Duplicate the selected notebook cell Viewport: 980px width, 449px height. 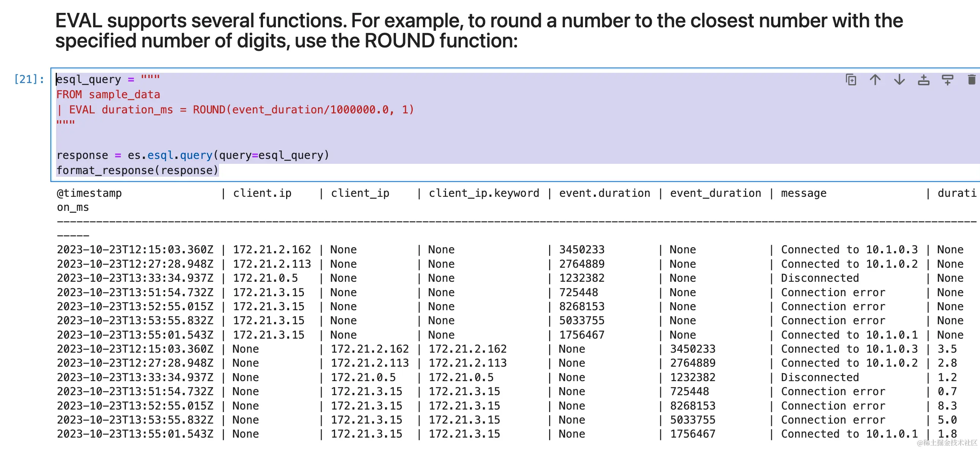click(851, 80)
